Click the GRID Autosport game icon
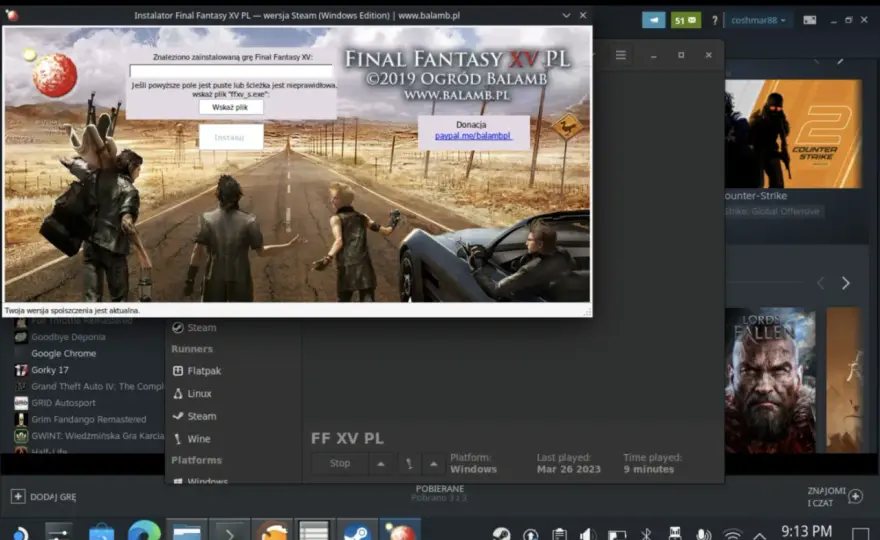The width and height of the screenshot is (880, 540). click(x=21, y=403)
